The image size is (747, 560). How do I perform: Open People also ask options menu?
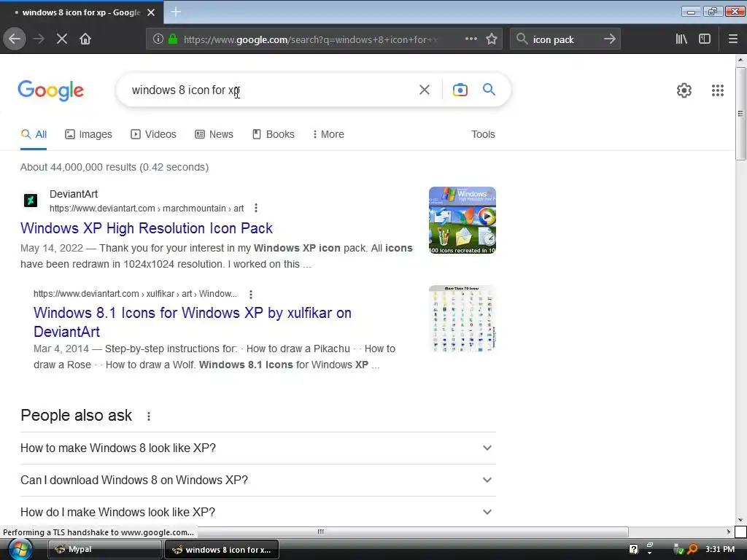(149, 416)
